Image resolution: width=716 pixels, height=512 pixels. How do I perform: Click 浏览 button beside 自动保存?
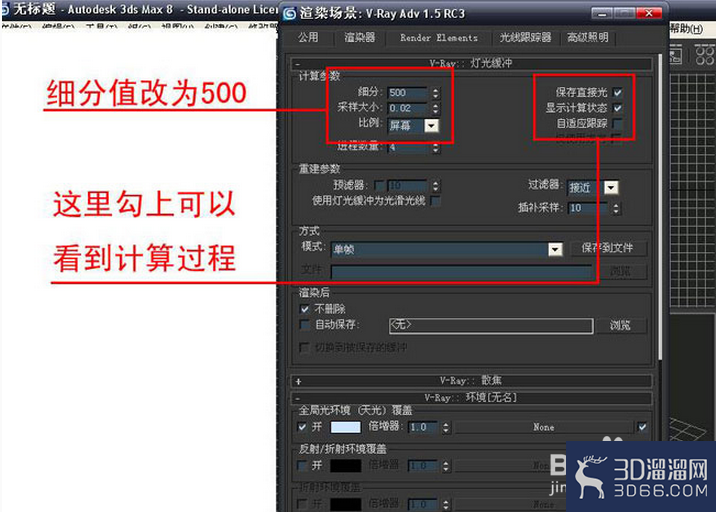pyautogui.click(x=620, y=325)
